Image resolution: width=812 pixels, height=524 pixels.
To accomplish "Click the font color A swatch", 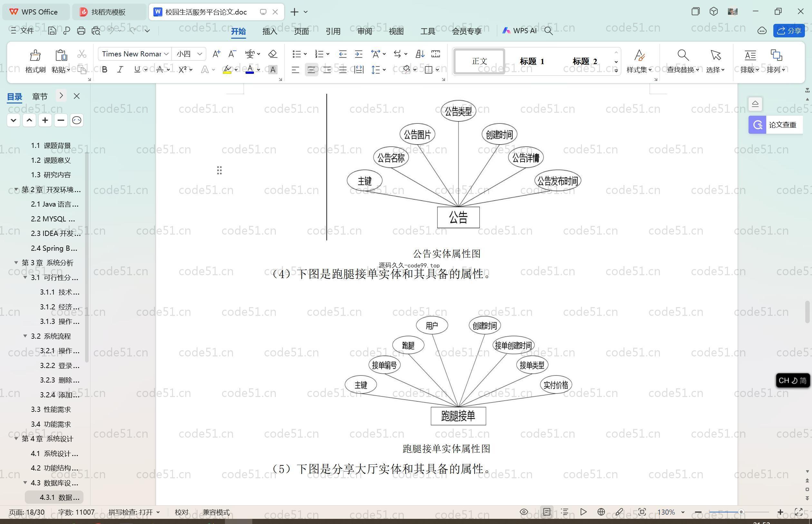I will [x=250, y=69].
